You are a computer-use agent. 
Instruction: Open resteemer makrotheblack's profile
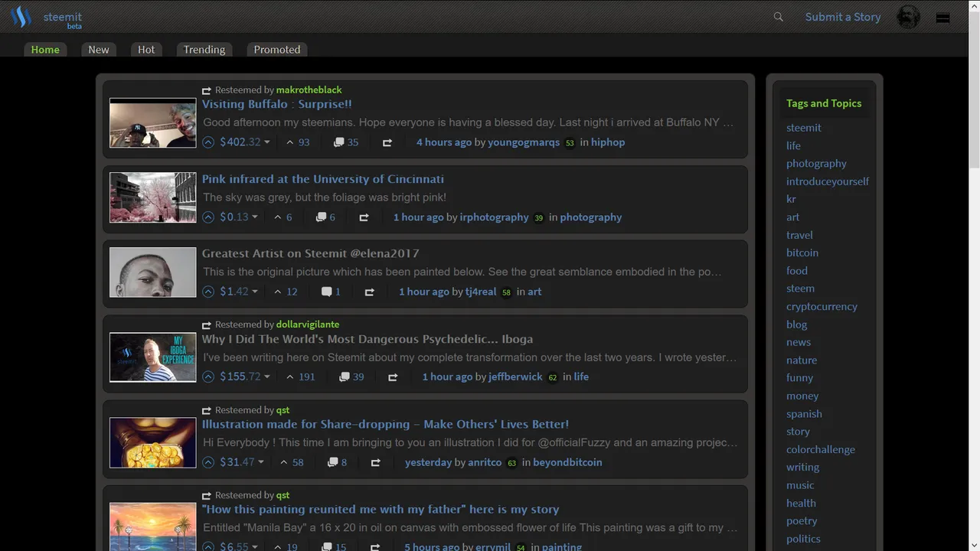pyautogui.click(x=309, y=90)
